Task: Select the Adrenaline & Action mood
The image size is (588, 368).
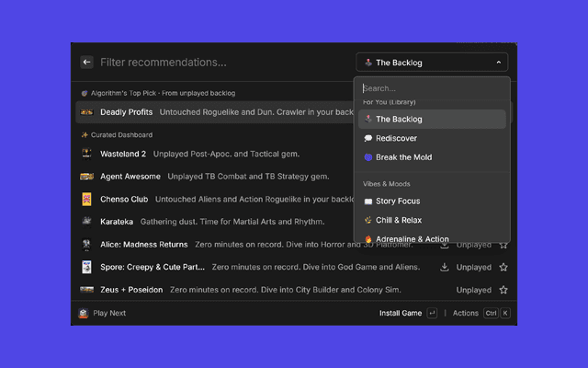Action: click(432, 238)
